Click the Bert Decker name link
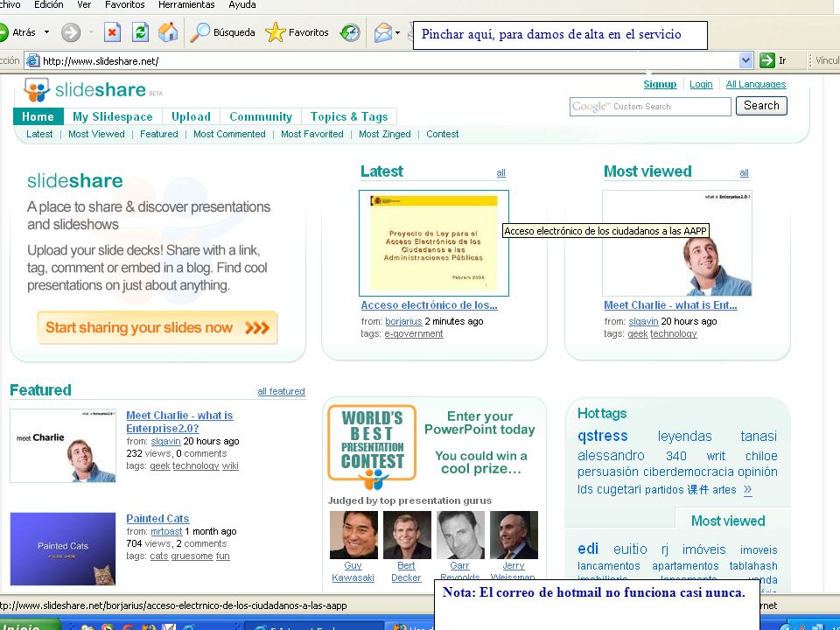 tap(406, 571)
